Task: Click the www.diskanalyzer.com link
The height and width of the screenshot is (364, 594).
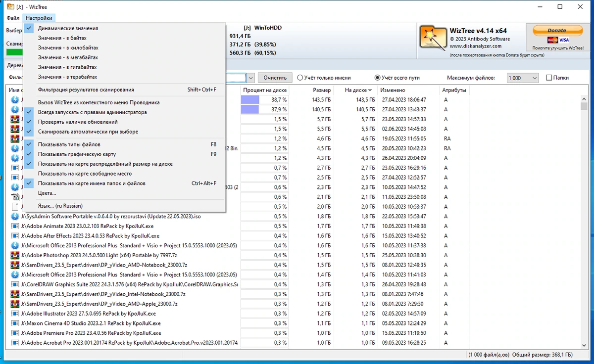Action: (x=476, y=46)
